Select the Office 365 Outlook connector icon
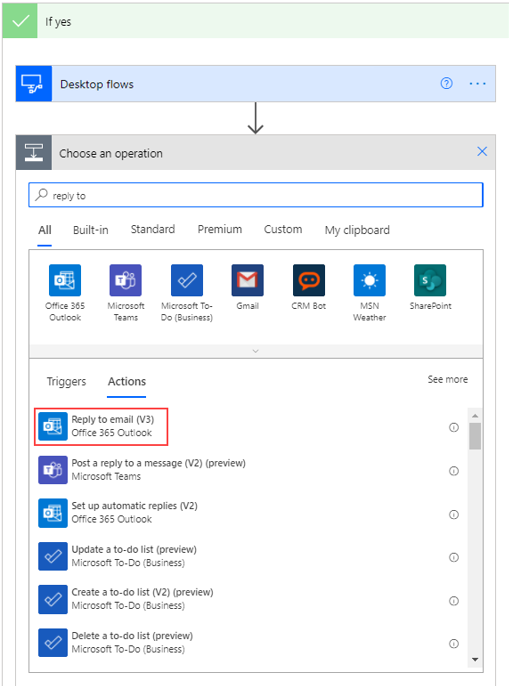 (x=65, y=280)
